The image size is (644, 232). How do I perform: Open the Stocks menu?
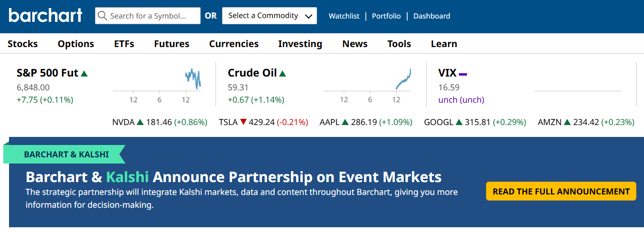pyautogui.click(x=23, y=44)
